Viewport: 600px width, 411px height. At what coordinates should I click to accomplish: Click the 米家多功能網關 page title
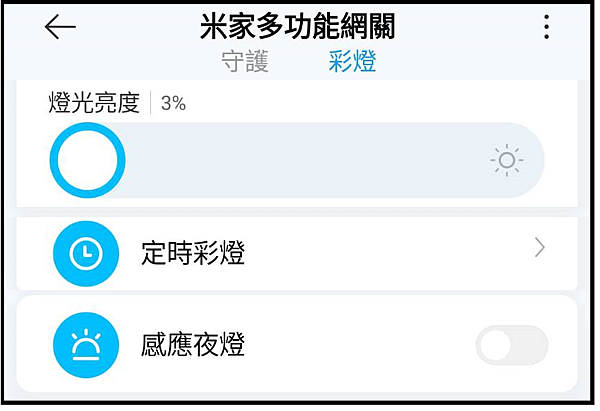297,26
